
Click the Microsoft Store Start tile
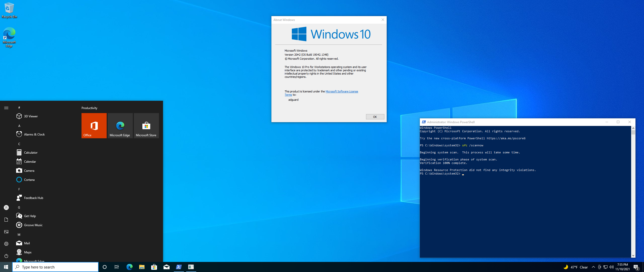point(146,125)
